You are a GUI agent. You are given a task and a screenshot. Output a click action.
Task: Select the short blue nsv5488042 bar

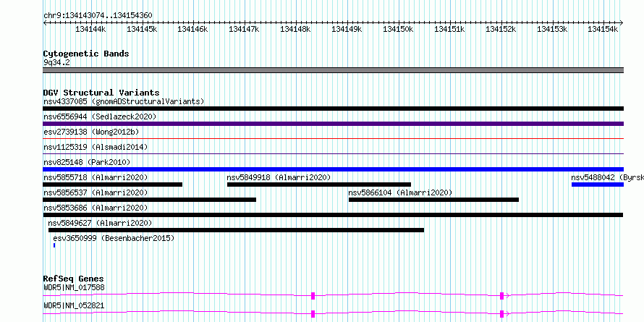[598, 185]
